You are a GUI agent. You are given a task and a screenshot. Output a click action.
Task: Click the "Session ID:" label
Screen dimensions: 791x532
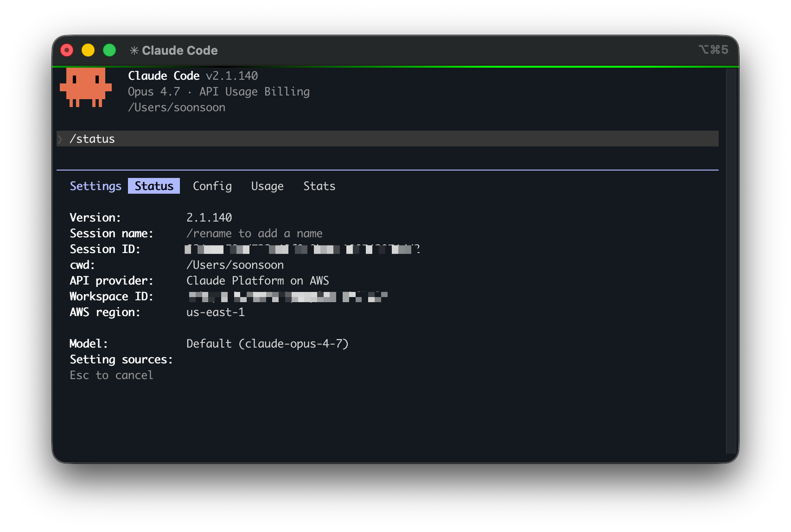(x=105, y=249)
